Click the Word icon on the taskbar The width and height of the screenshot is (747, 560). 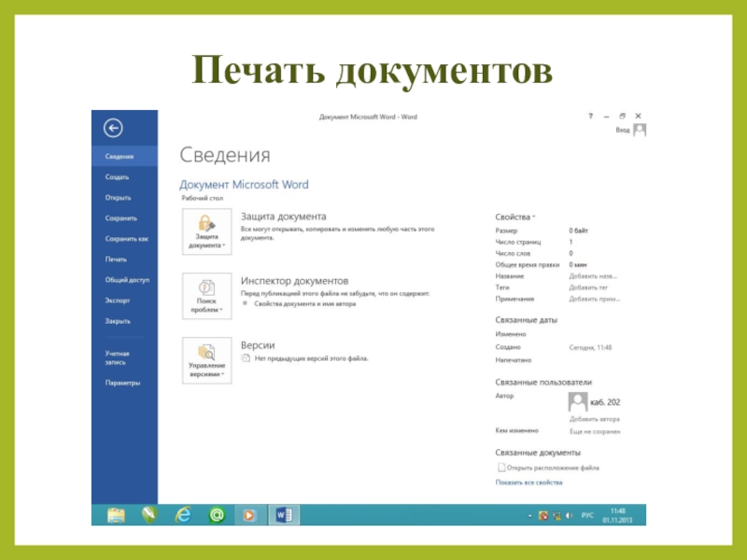point(285,515)
